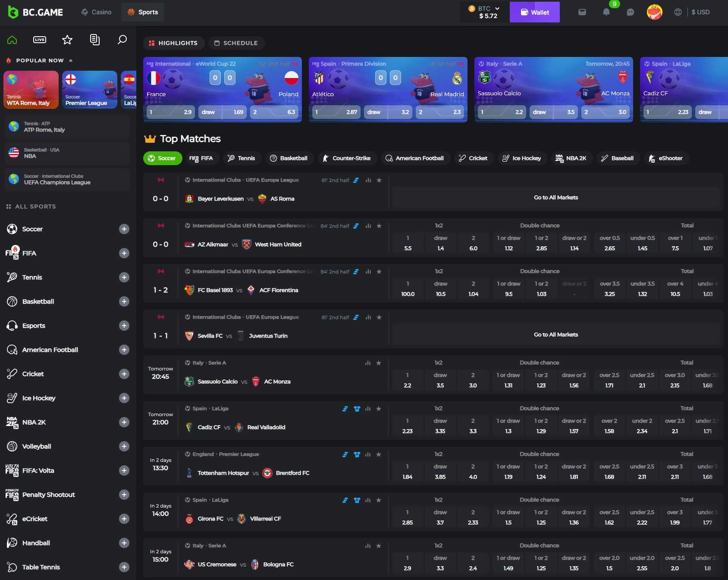Screen dimensions: 728x580
Task: Open stats icon for Girona FC match
Action: (x=368, y=500)
